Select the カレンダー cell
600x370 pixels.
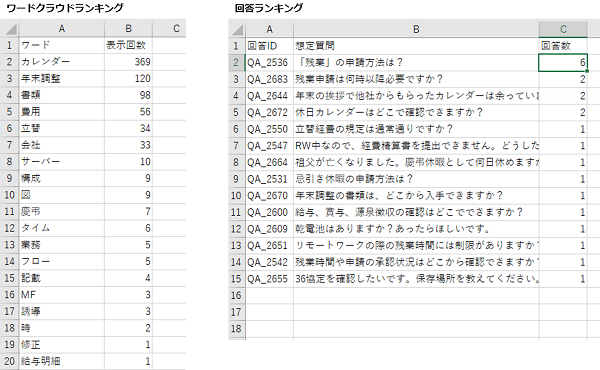coord(62,62)
